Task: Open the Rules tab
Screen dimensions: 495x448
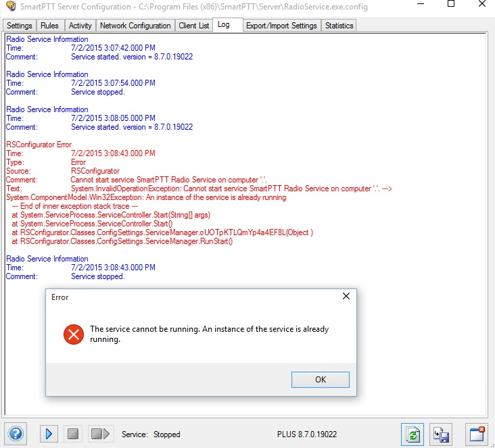Action: tap(49, 26)
